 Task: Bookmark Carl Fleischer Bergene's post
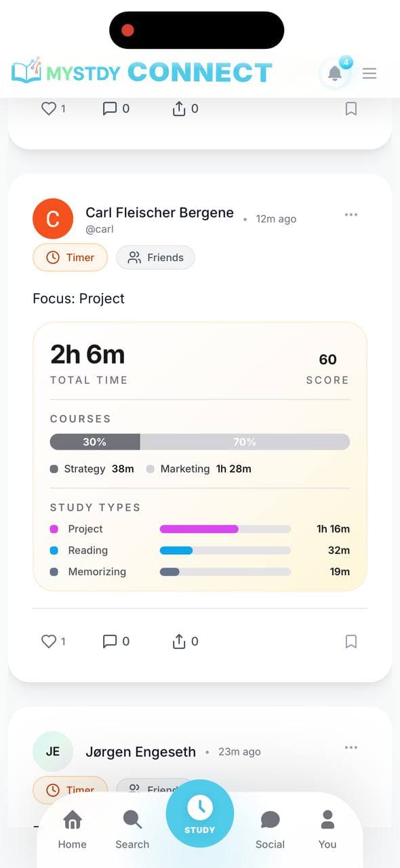pos(351,641)
